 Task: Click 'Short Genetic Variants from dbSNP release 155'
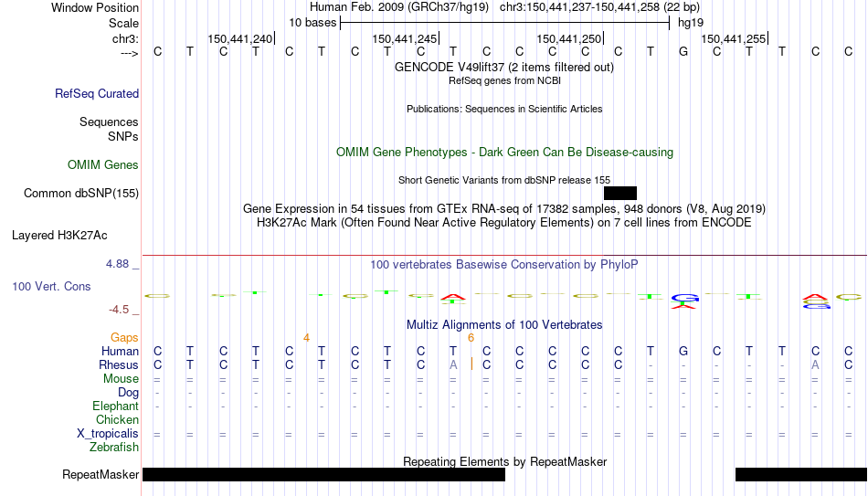504,181
